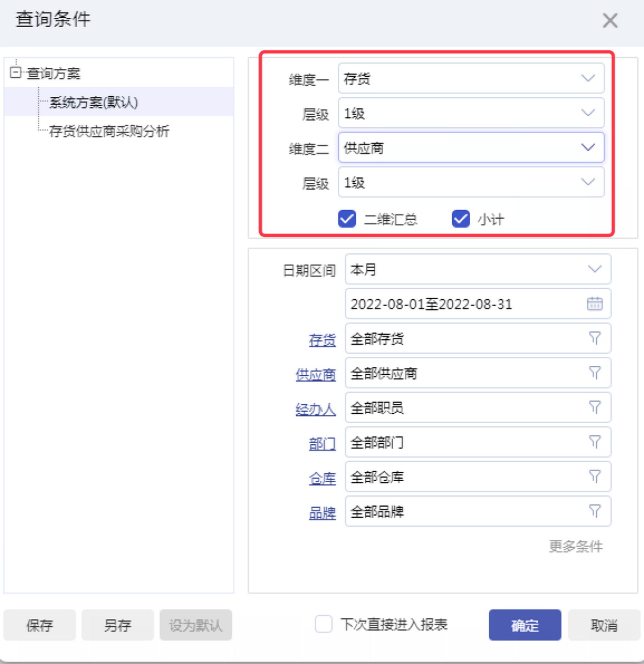Viewport: 644px width, 664px height.
Task: Click the calendar icon in date range field
Action: 595,304
